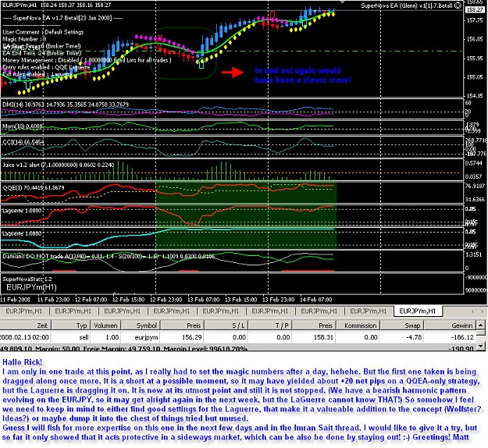Viewport: 488px width, 448px height.
Task: Click the Kommission column header
Action: [x=358, y=325]
